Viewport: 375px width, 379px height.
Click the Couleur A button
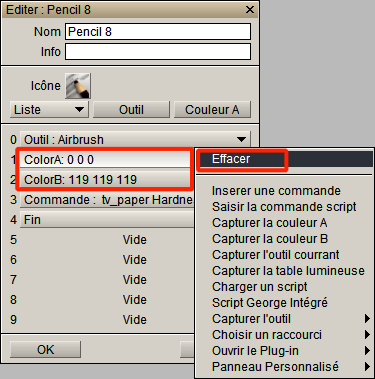(212, 110)
